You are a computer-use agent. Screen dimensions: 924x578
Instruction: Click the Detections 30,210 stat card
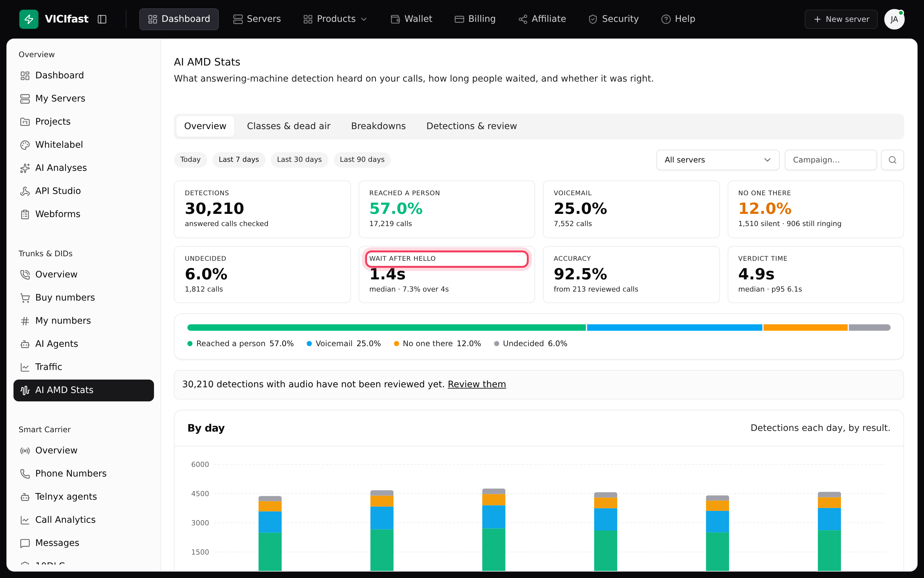point(262,209)
